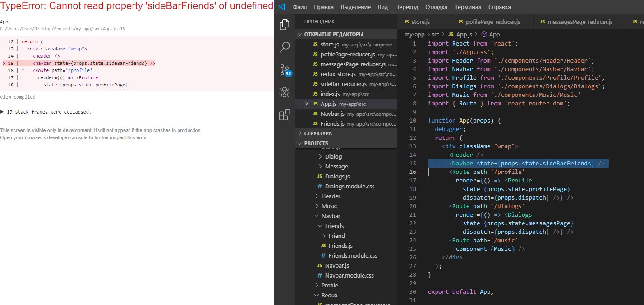This screenshot has width=644, height=305.
Task: Click the View compiled link
Action: [18, 97]
